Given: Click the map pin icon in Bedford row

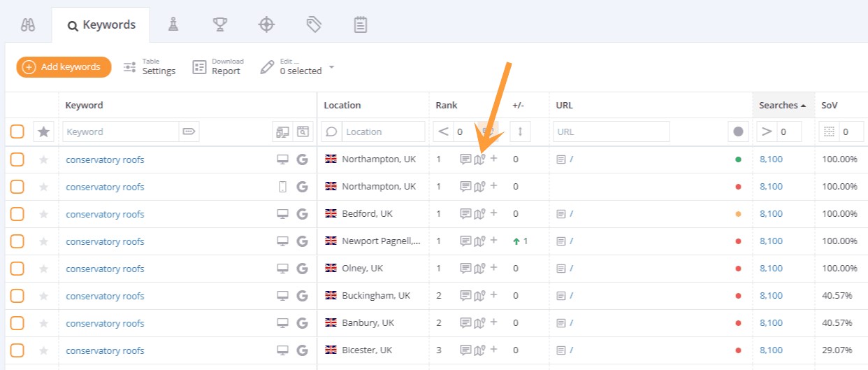Looking at the screenshot, I should tap(479, 214).
